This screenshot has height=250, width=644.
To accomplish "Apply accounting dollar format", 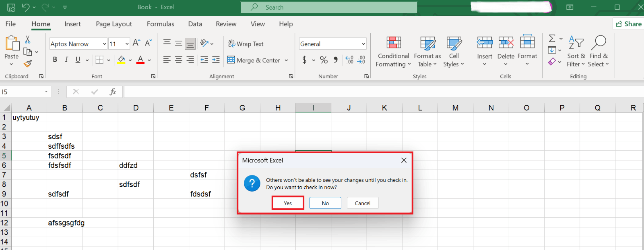I will (x=304, y=60).
